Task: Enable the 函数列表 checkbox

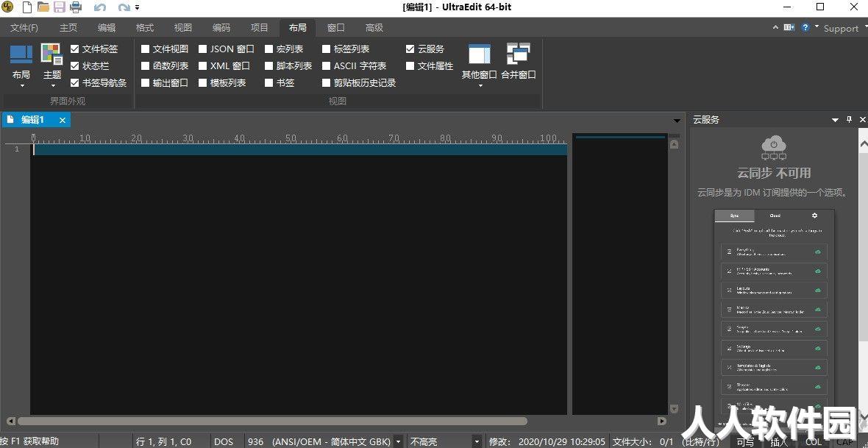Action: (145, 66)
